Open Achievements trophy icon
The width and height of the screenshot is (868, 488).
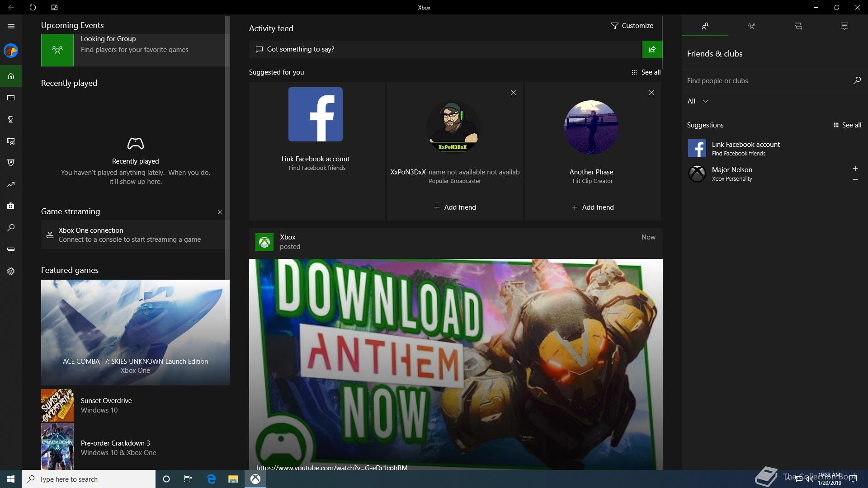click(11, 119)
